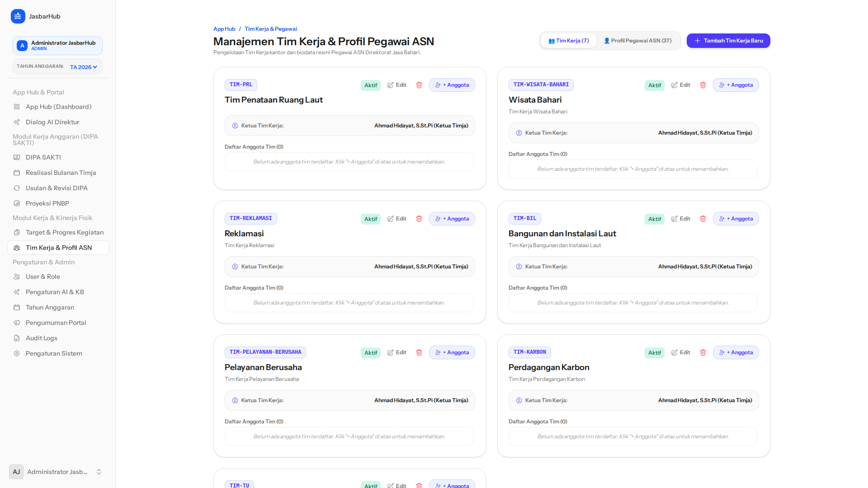Follow the App Hub breadcrumb link
This screenshot has height=488, width=868.
coord(224,29)
